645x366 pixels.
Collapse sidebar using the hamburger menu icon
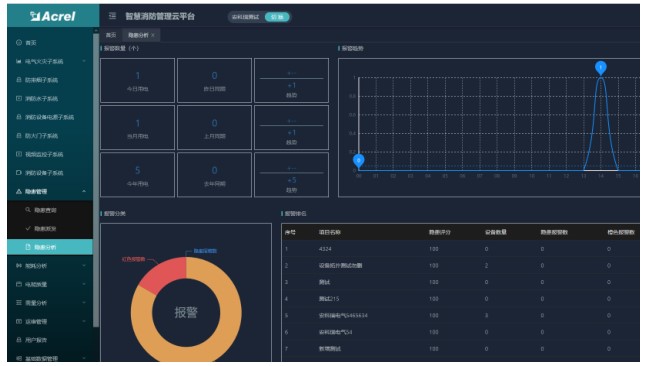tap(112, 16)
